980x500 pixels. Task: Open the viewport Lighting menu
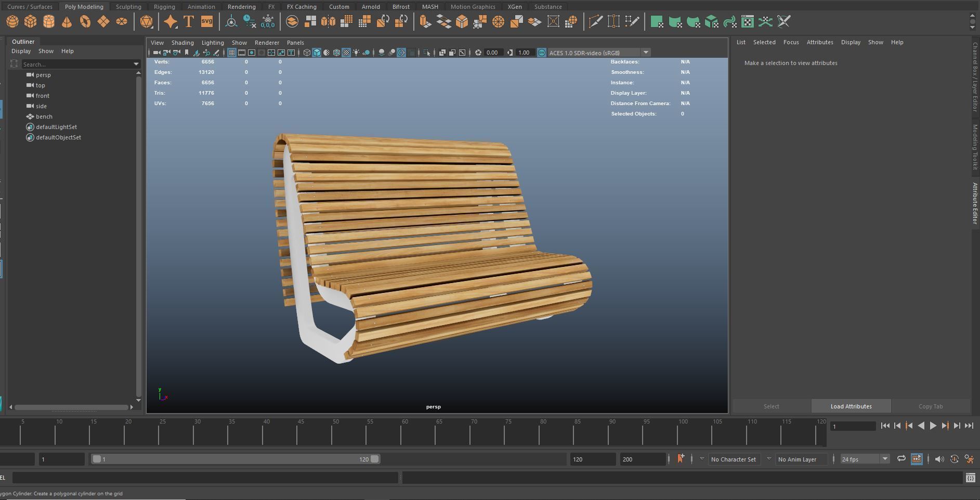pyautogui.click(x=213, y=43)
